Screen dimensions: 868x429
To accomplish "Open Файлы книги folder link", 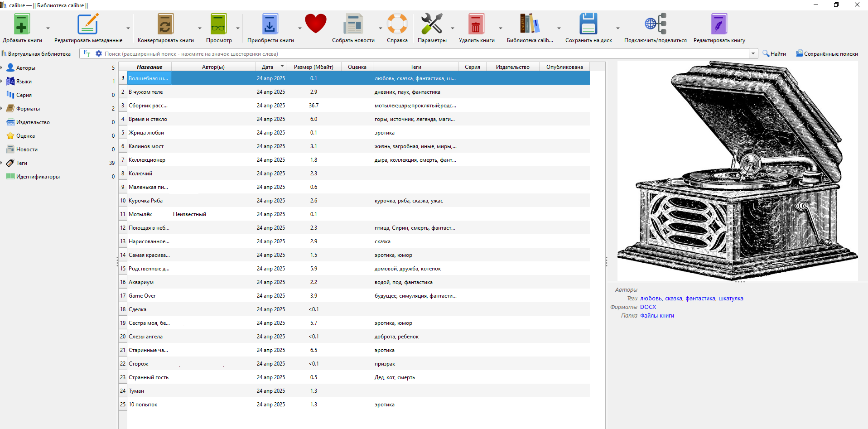I will 657,315.
